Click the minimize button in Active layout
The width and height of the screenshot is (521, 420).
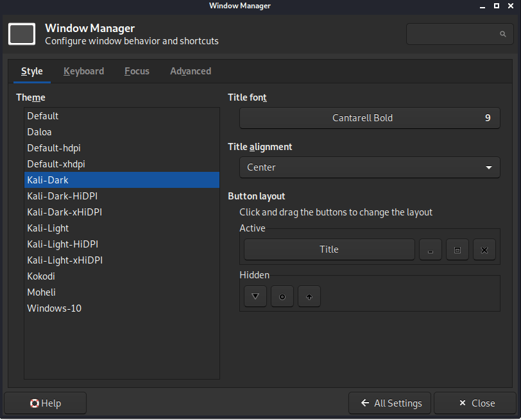pos(431,250)
